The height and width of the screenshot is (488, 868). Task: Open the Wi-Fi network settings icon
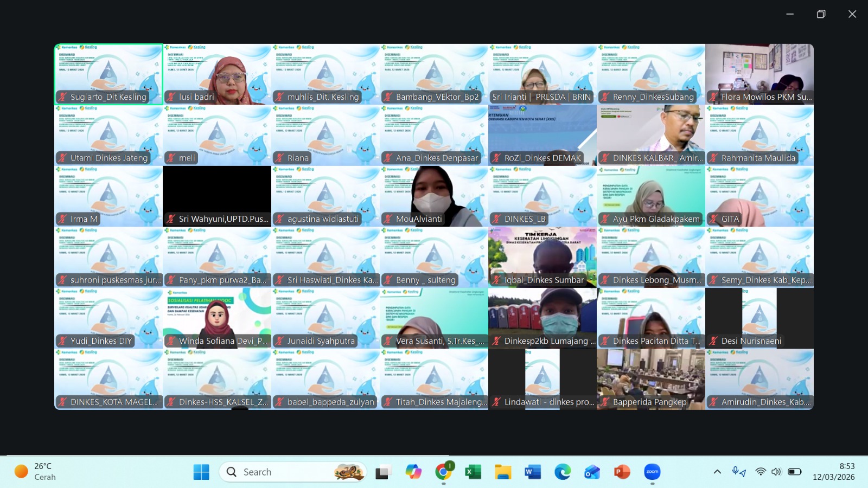click(x=761, y=472)
